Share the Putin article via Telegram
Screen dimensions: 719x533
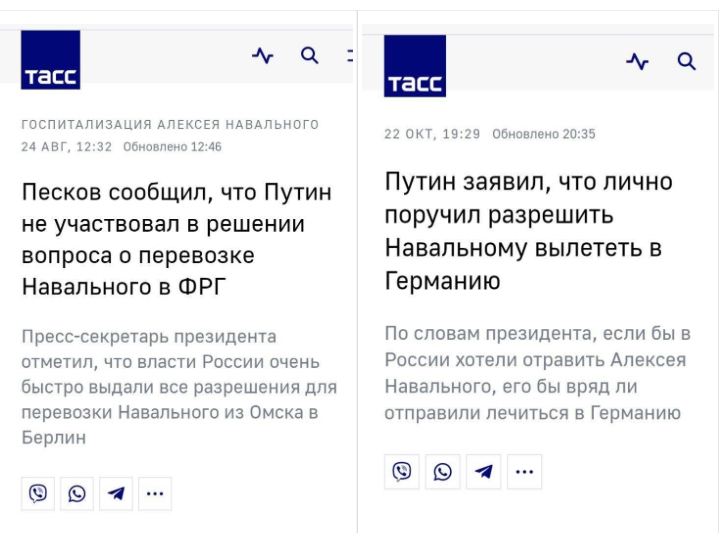coord(484,472)
